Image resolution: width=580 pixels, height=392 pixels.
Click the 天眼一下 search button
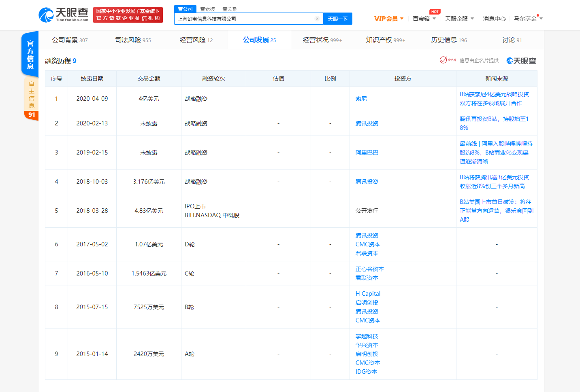tap(338, 19)
